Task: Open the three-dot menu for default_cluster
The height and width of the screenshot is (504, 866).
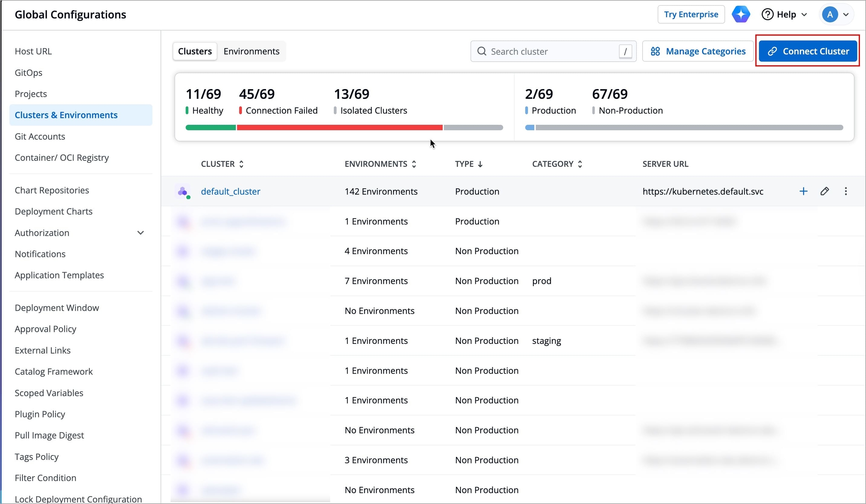Action: click(x=846, y=191)
